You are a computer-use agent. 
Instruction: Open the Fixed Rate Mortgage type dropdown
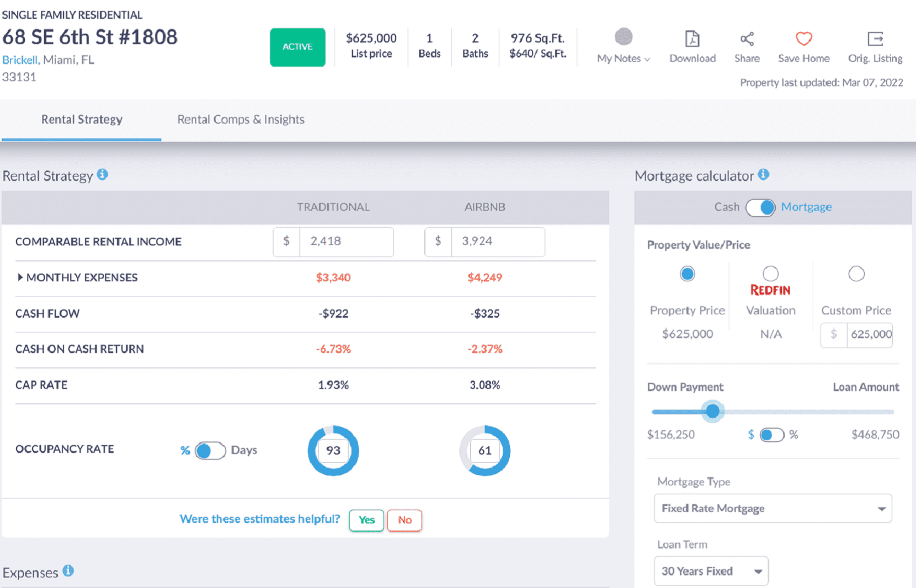point(773,509)
